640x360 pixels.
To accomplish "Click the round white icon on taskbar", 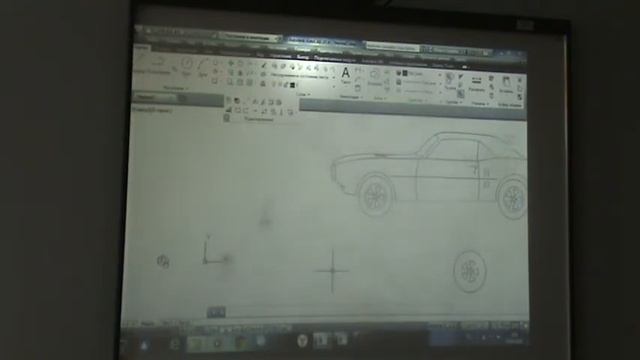I will coord(302,341).
